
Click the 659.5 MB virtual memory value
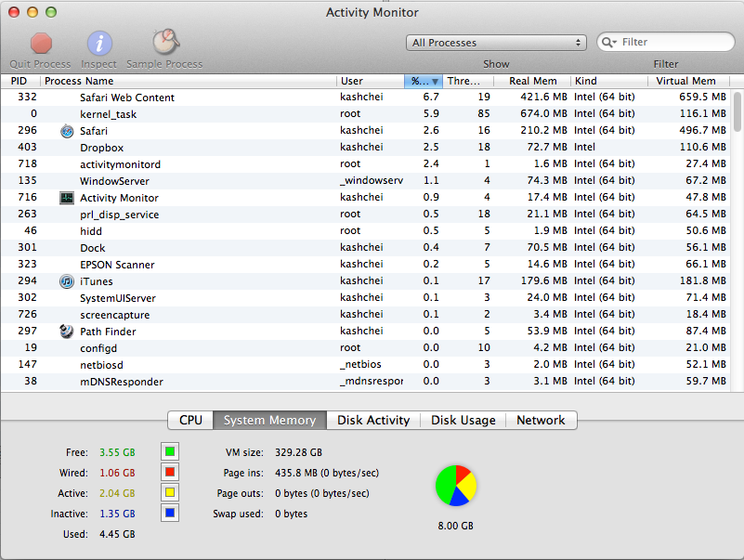click(x=703, y=97)
